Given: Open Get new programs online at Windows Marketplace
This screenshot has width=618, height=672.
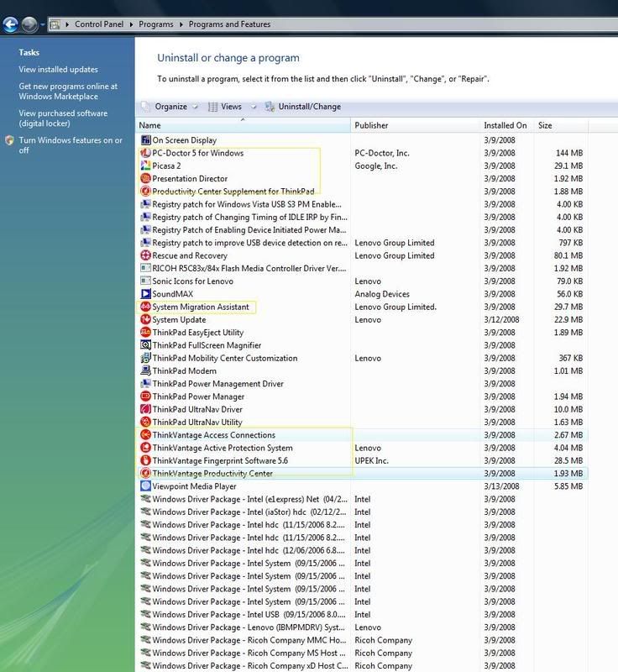Looking at the screenshot, I should (68, 92).
